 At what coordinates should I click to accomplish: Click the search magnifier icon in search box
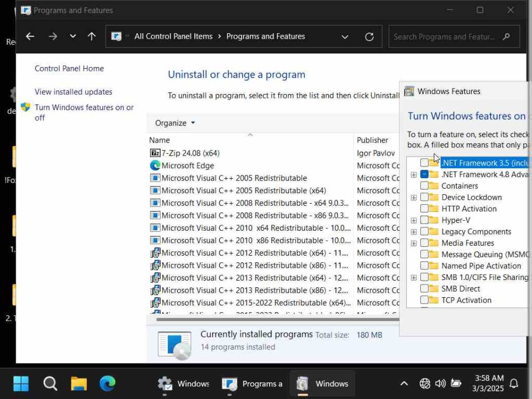tap(506, 37)
